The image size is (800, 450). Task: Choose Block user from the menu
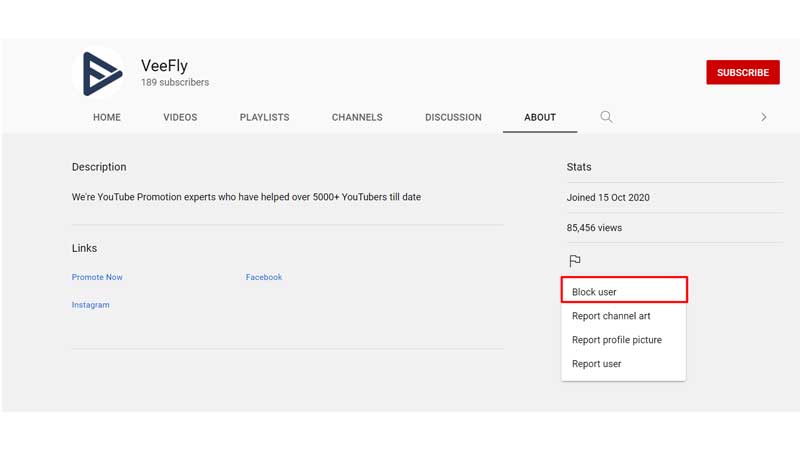coord(595,292)
